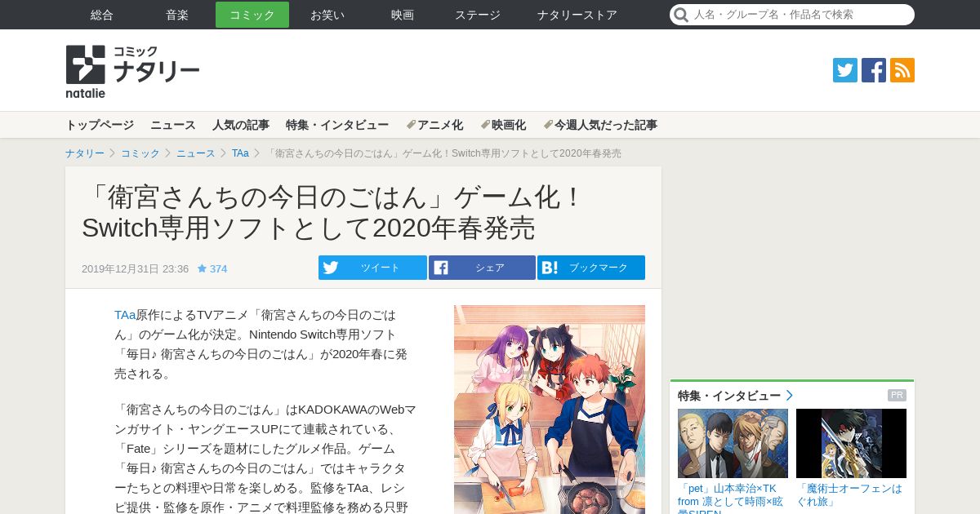The width and height of the screenshot is (980, 514).
Task: Switch to the 音楽 tab
Action: click(177, 15)
